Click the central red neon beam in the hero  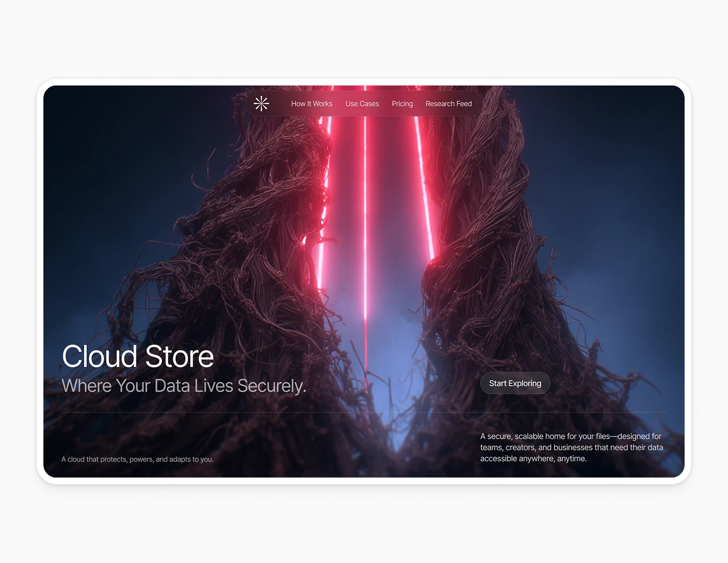[x=366, y=217]
